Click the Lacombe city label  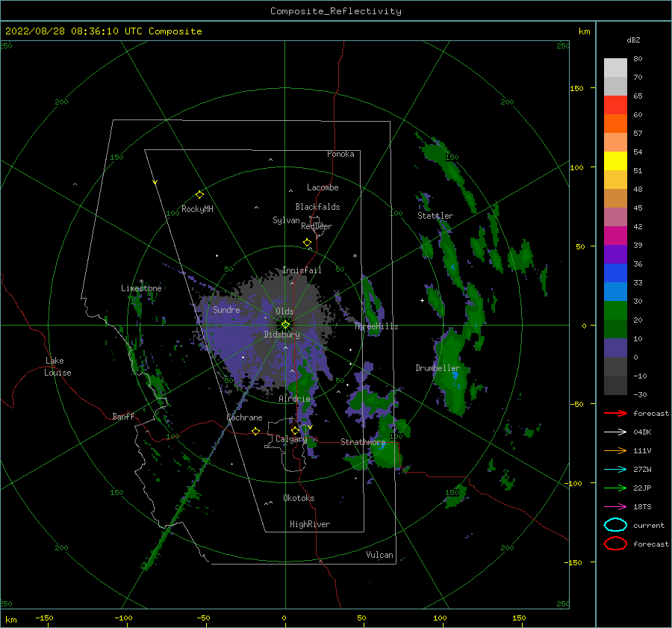point(323,187)
